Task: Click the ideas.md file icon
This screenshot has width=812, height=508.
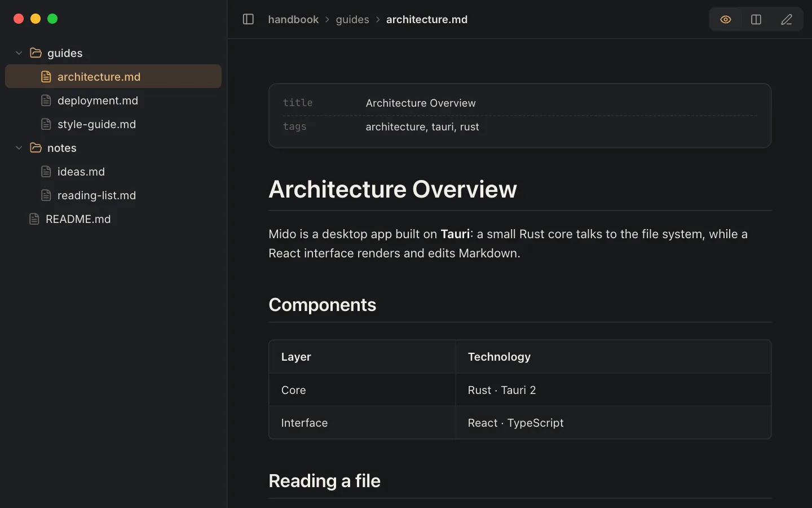Action: point(46,172)
